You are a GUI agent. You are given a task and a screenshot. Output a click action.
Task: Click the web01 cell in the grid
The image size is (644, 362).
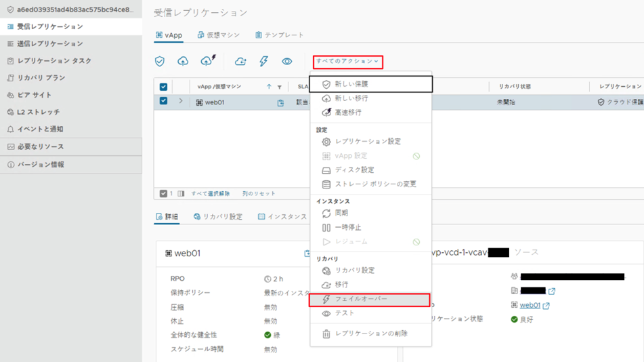pos(210,102)
